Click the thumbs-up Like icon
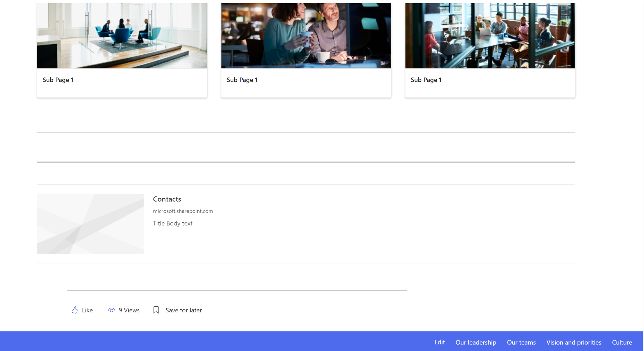This screenshot has width=644, height=351. (74, 310)
